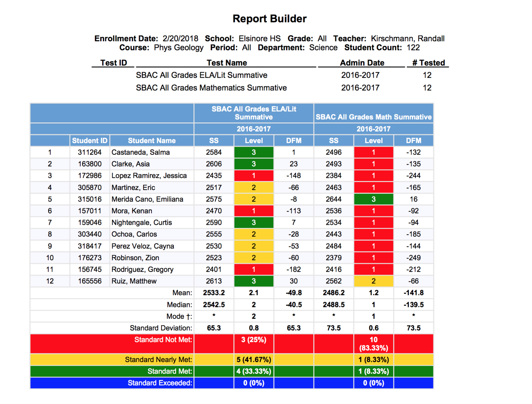Click the student ID 305870
The width and height of the screenshot is (532, 404).
[x=89, y=187]
